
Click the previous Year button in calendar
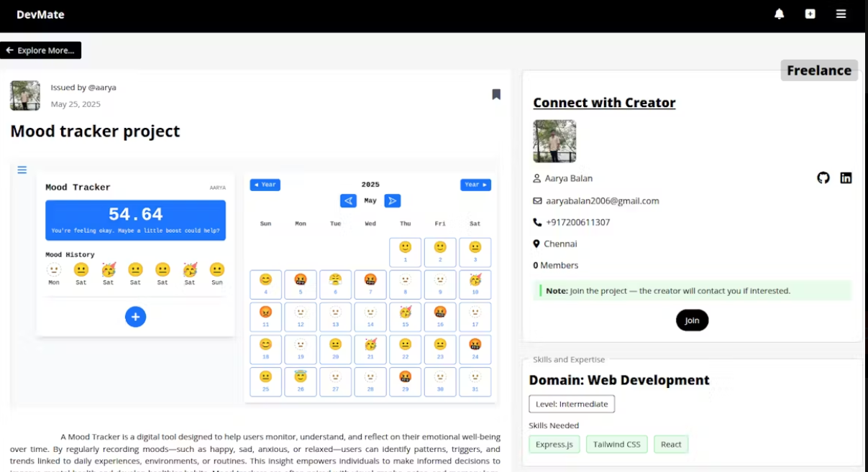click(265, 185)
